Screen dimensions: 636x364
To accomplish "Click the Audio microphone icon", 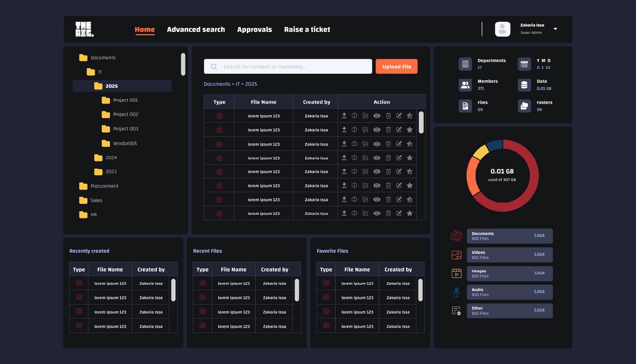I will 456,292.
